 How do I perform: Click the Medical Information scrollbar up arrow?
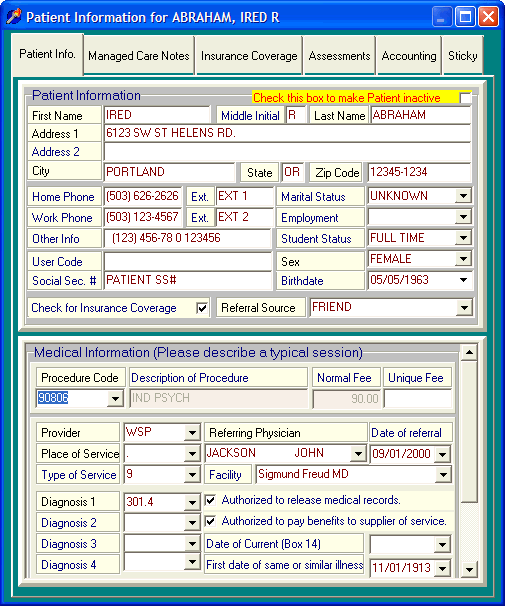[x=469, y=352]
